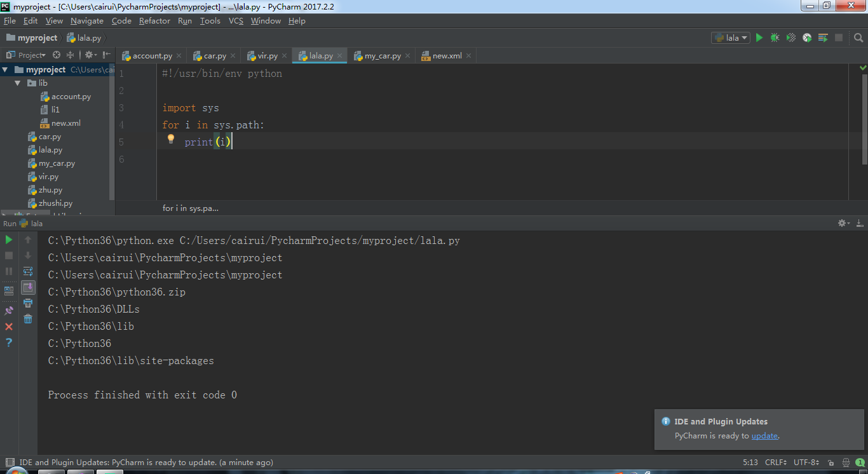868x474 pixels.
Task: Switch to account.py tab
Action: [x=151, y=56]
